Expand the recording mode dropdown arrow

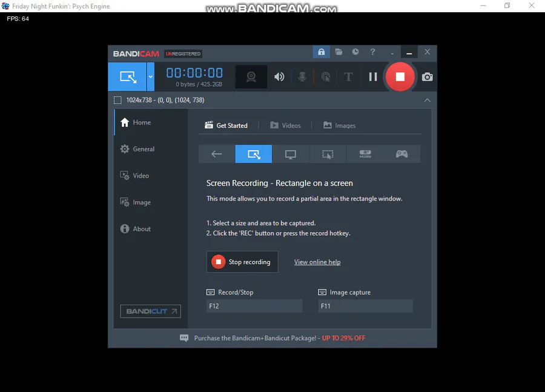click(151, 77)
